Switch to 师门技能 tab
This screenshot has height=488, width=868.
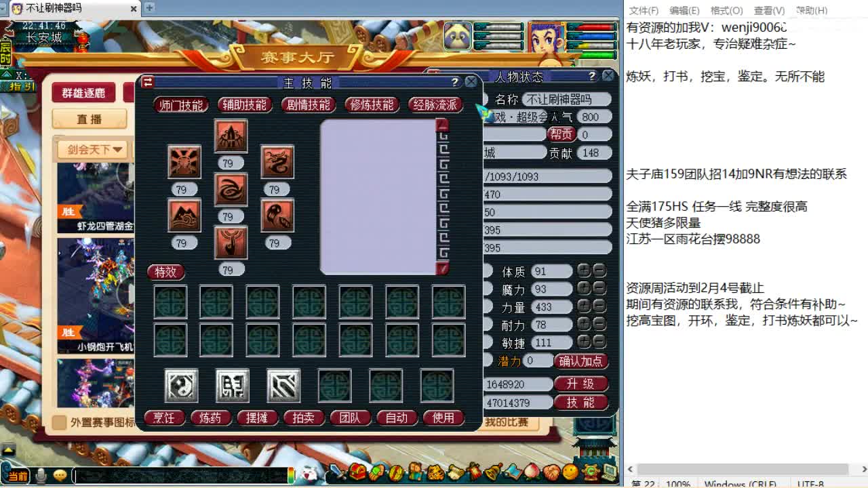(181, 105)
